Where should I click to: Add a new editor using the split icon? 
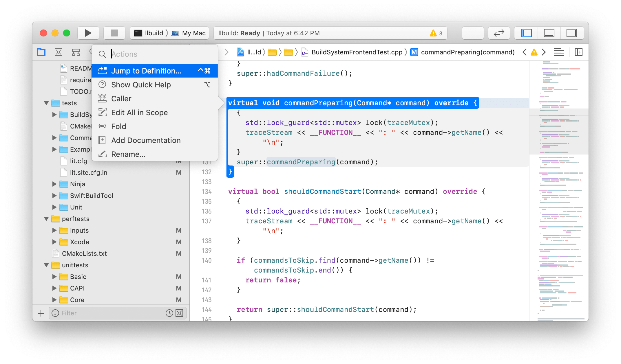[579, 52]
